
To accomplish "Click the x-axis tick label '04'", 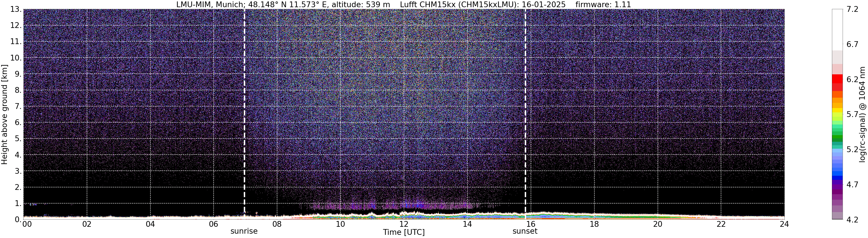I will click(150, 224).
